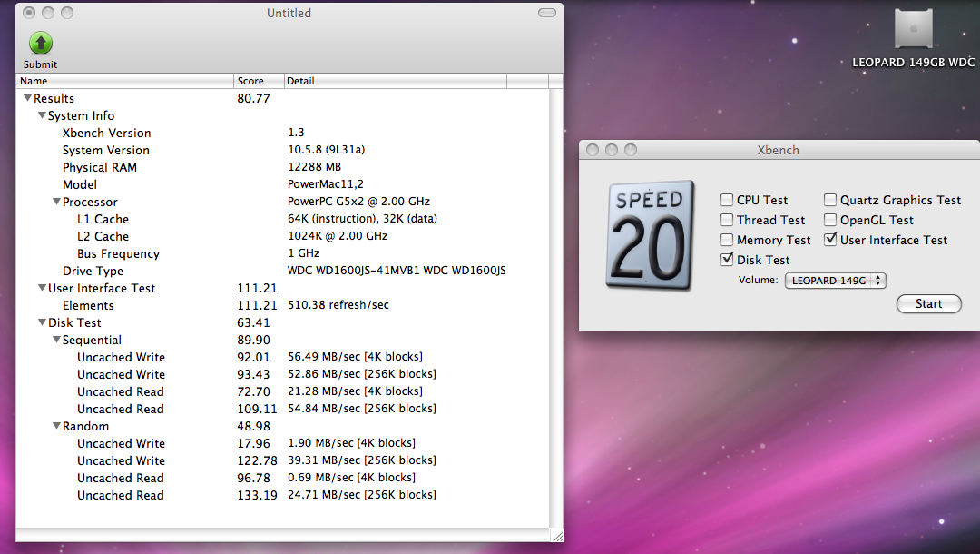Click the 10.5.8 (9L31a) version value
The height and width of the screenshot is (554, 980).
coord(327,150)
